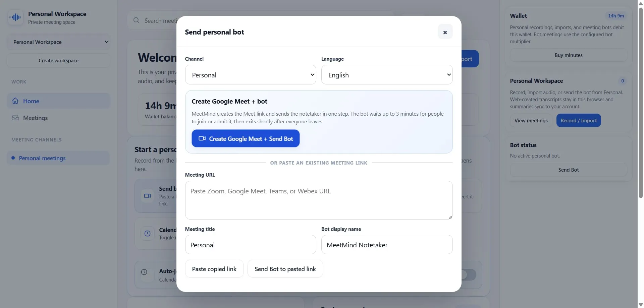Click the Home house icon

[15, 101]
